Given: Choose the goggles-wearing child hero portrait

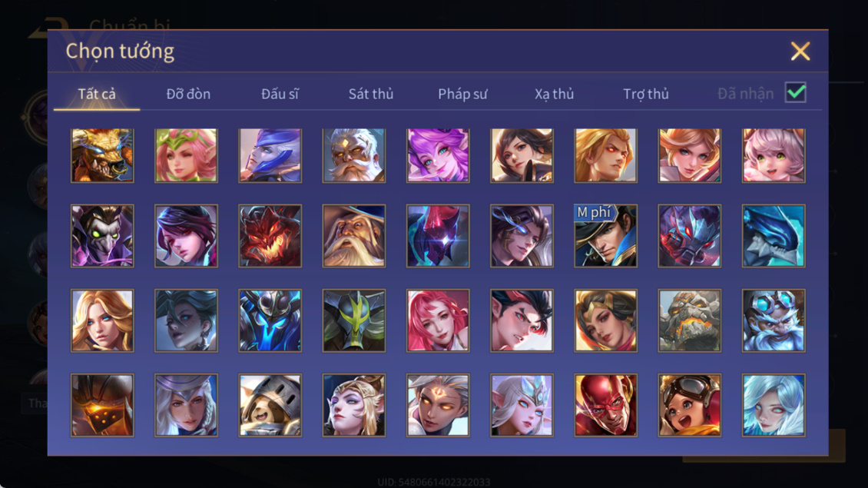Looking at the screenshot, I should point(690,405).
